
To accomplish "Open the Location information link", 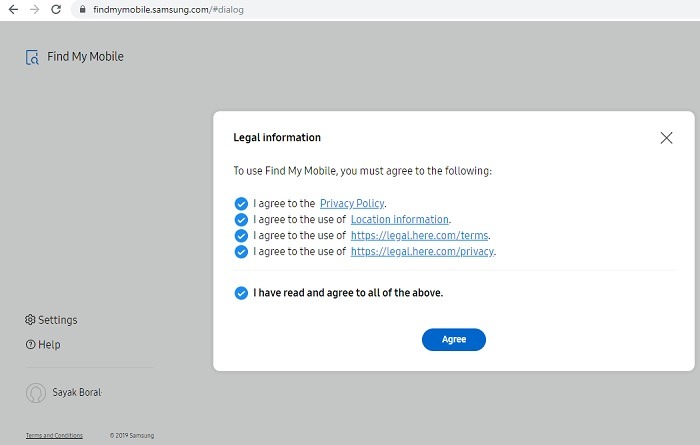I will point(399,220).
